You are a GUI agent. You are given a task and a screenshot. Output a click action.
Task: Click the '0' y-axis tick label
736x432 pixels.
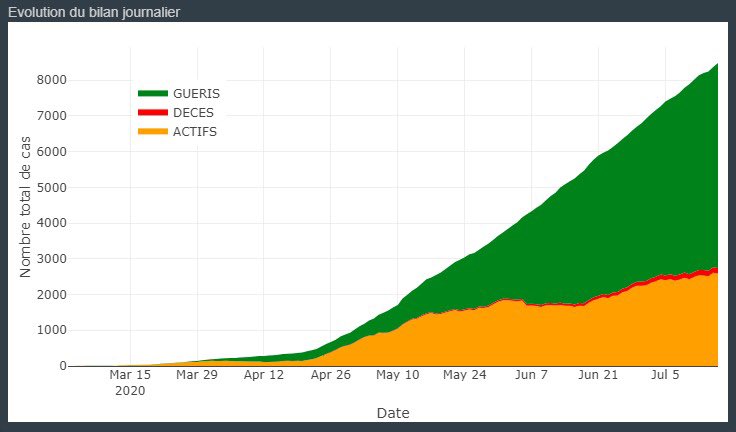63,366
